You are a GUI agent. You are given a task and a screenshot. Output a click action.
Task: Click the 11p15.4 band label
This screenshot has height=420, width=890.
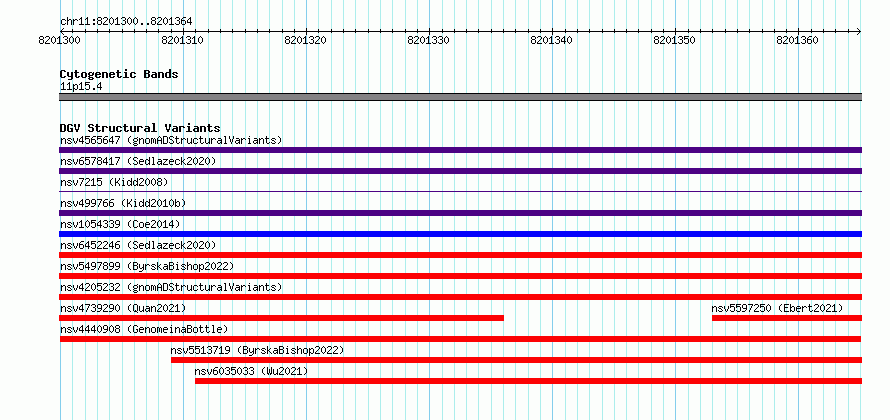(81, 87)
